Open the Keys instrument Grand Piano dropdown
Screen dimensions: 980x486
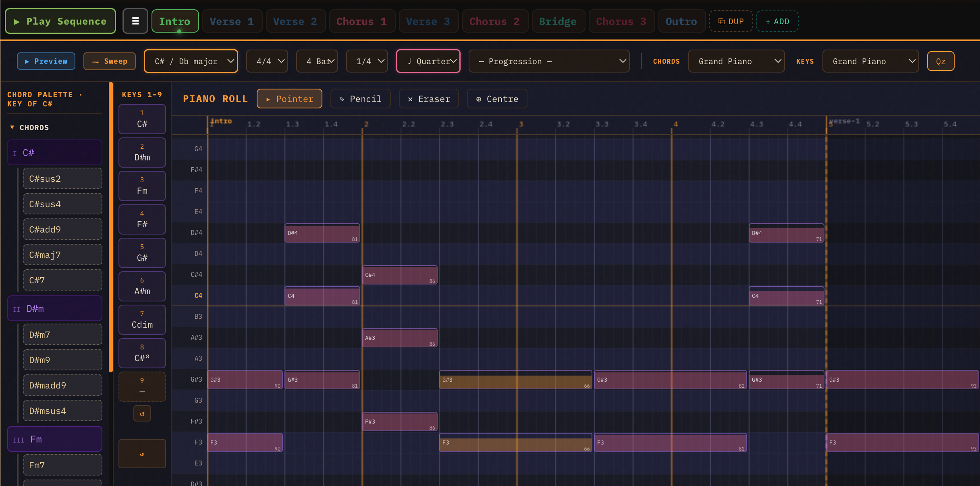pos(871,61)
